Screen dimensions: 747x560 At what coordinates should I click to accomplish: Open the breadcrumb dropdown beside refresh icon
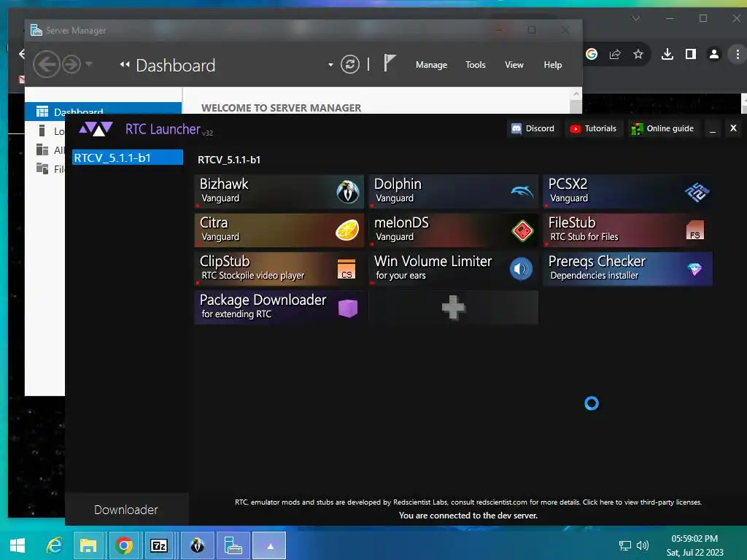(330, 65)
